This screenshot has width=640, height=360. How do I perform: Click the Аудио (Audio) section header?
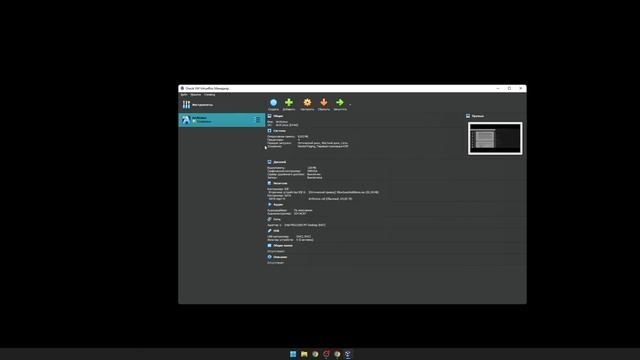point(278,204)
